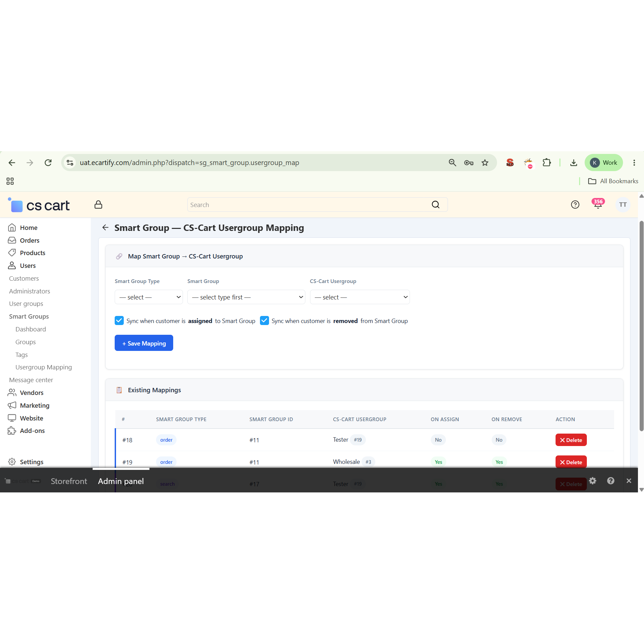Open Marketing in the sidebar

(x=34, y=405)
